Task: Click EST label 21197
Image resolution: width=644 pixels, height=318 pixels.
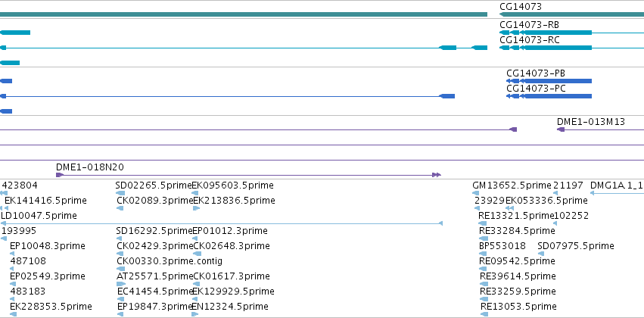Action: pos(568,185)
